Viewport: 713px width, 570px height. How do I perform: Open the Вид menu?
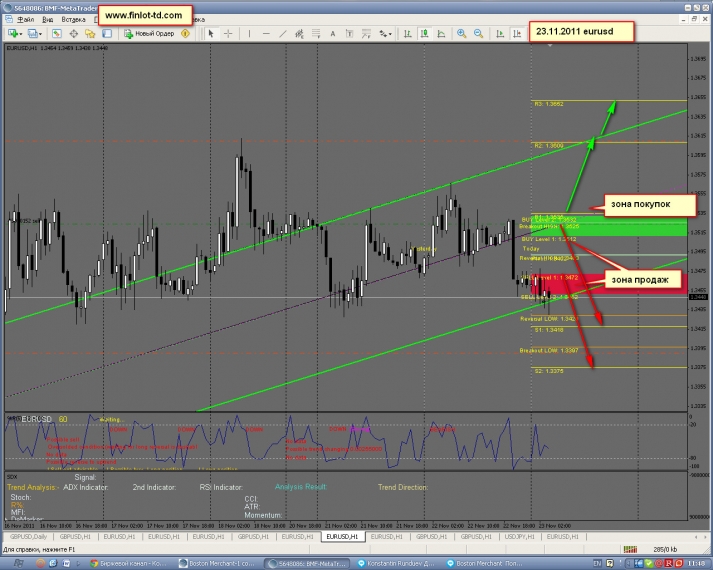tap(48, 20)
